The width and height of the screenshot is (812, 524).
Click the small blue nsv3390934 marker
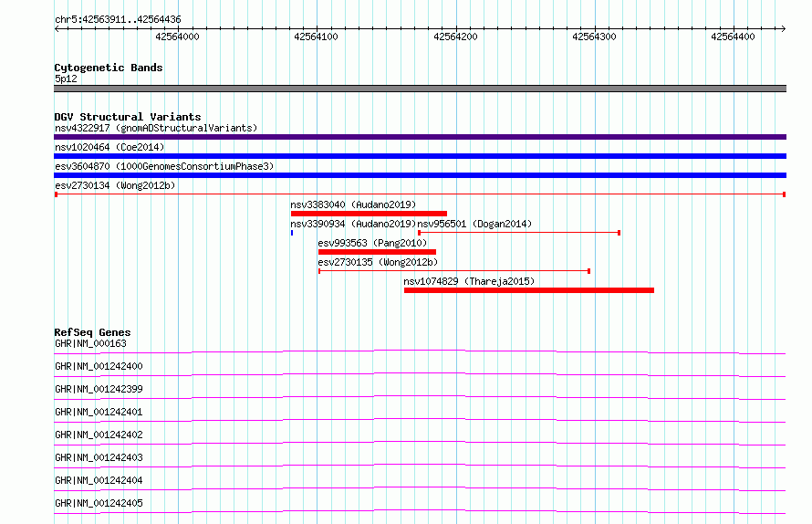(x=292, y=233)
